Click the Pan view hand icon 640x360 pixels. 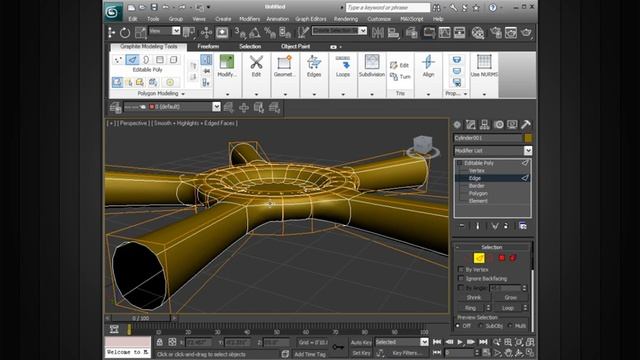tap(508, 352)
